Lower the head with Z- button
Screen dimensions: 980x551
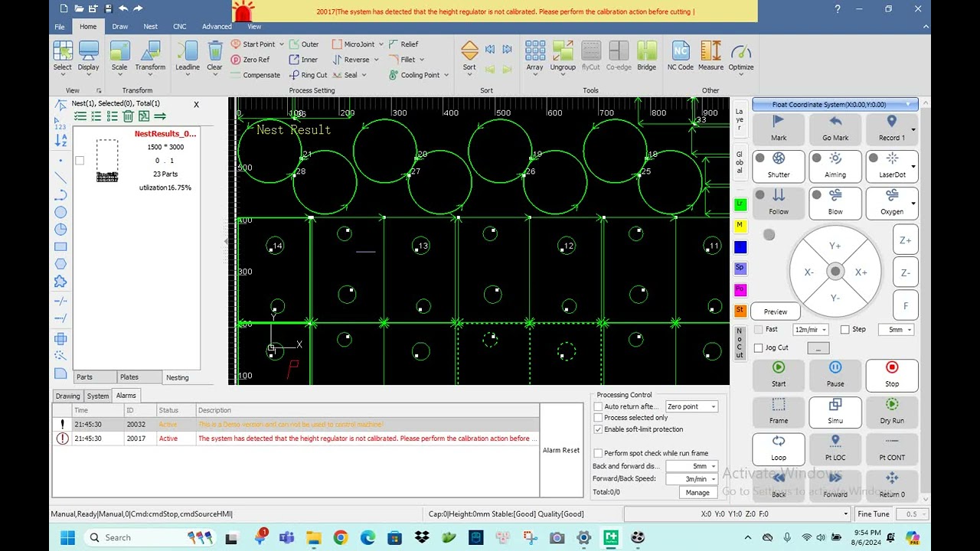point(905,272)
